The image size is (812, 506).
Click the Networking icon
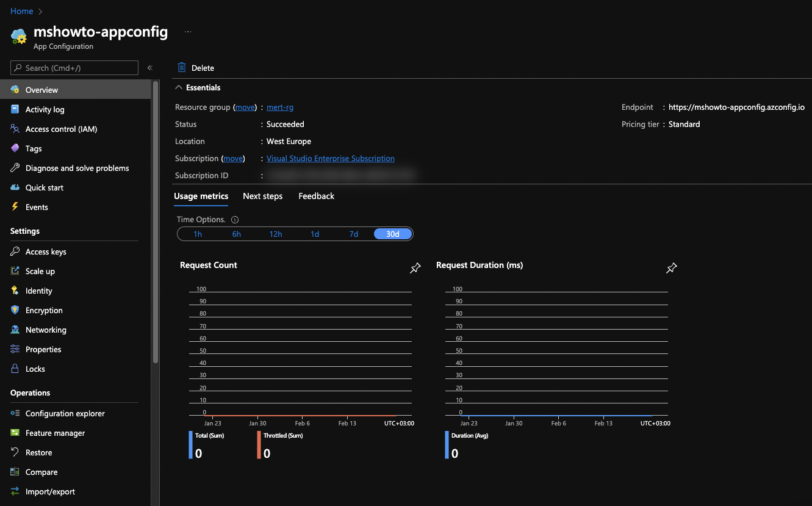pyautogui.click(x=15, y=330)
